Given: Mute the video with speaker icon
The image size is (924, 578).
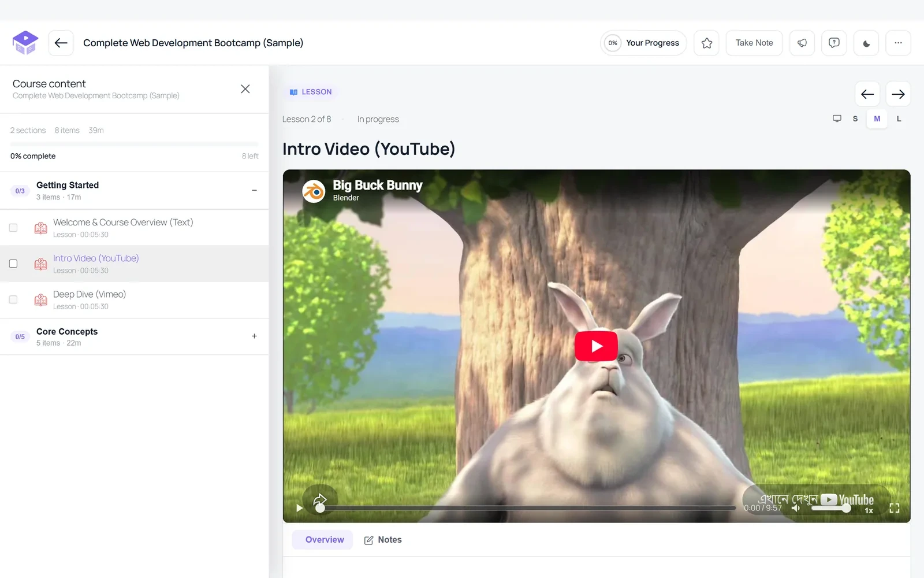Looking at the screenshot, I should point(796,508).
